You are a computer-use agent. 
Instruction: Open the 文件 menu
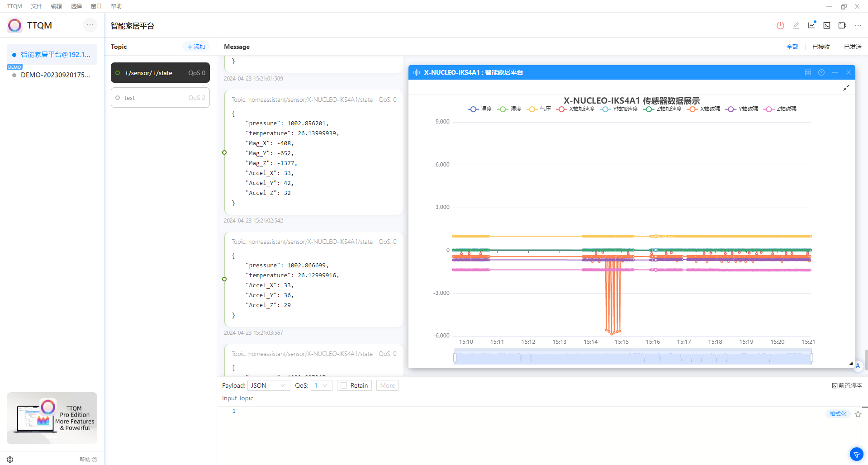click(37, 6)
